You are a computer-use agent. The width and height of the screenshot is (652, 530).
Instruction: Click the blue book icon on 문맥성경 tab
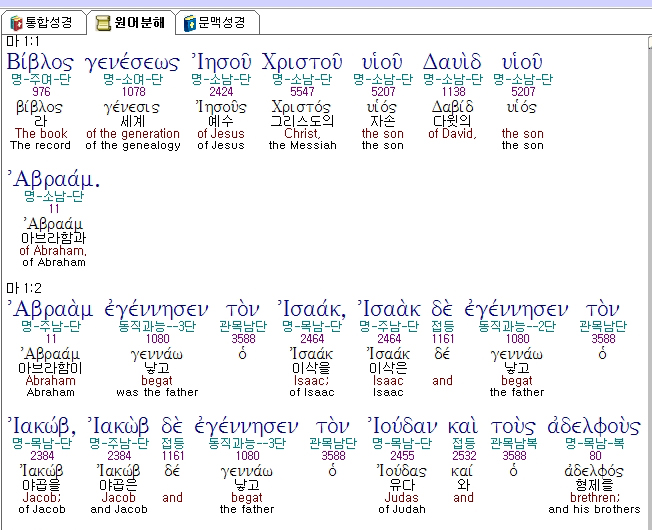click(190, 22)
